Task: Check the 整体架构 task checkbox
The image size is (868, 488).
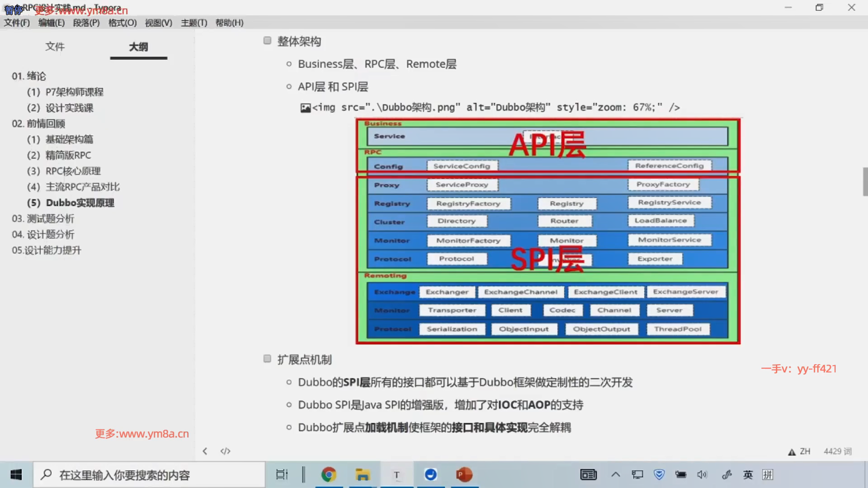Action: click(267, 41)
